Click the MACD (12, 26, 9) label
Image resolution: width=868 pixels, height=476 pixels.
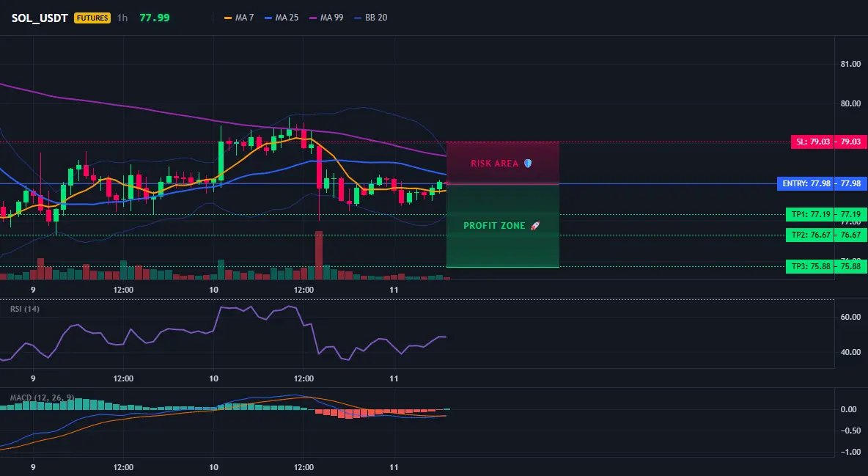(x=42, y=398)
